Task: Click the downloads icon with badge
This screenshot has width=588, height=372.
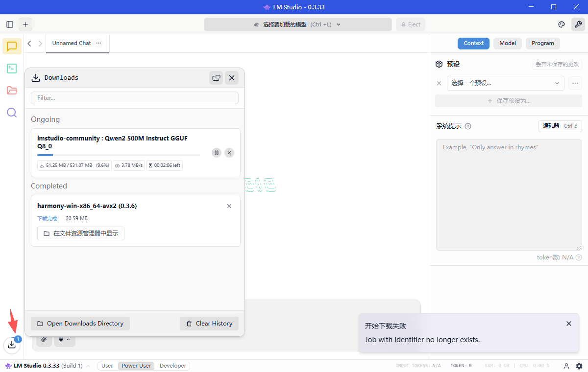Action: 12,345
